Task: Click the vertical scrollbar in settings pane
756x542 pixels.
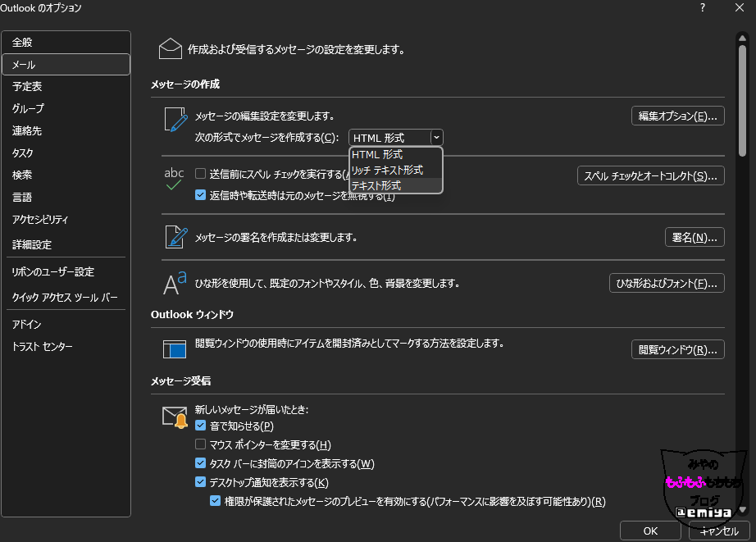Action: click(742, 98)
